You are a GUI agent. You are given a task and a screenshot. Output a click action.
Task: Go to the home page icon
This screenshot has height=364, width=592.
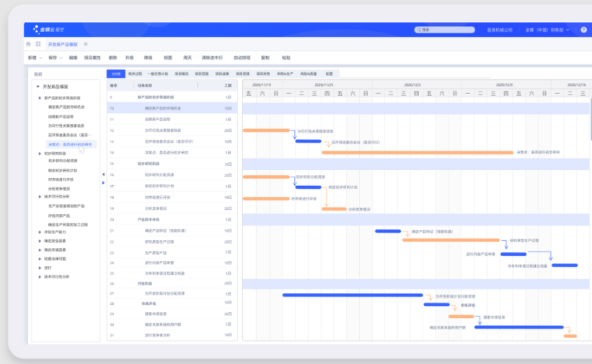click(28, 44)
